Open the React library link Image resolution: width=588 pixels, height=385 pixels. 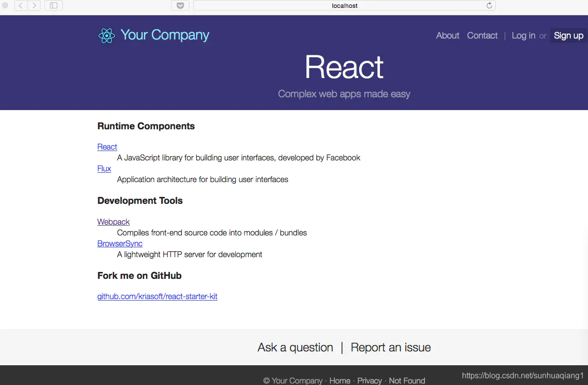(x=107, y=147)
